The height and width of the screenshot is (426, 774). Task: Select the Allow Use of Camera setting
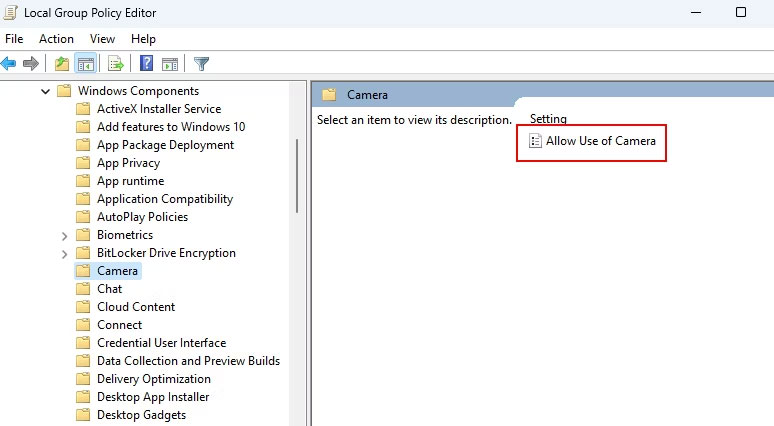600,141
